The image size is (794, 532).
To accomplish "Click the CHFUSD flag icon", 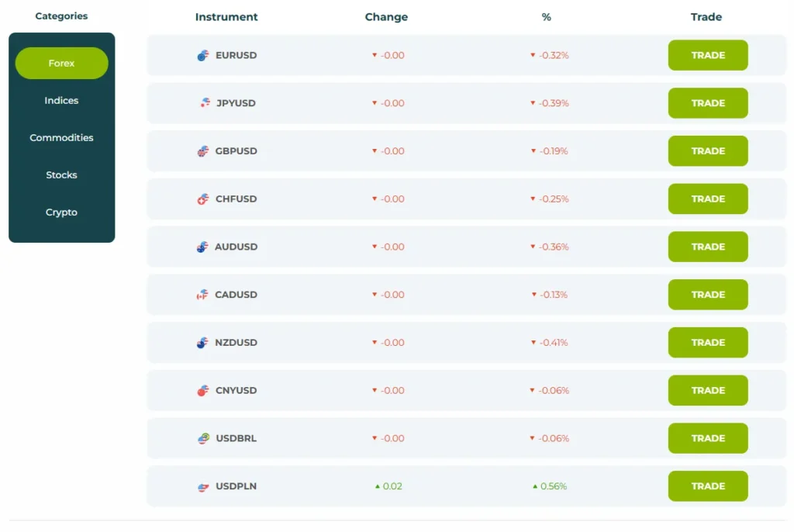I will pyautogui.click(x=203, y=199).
